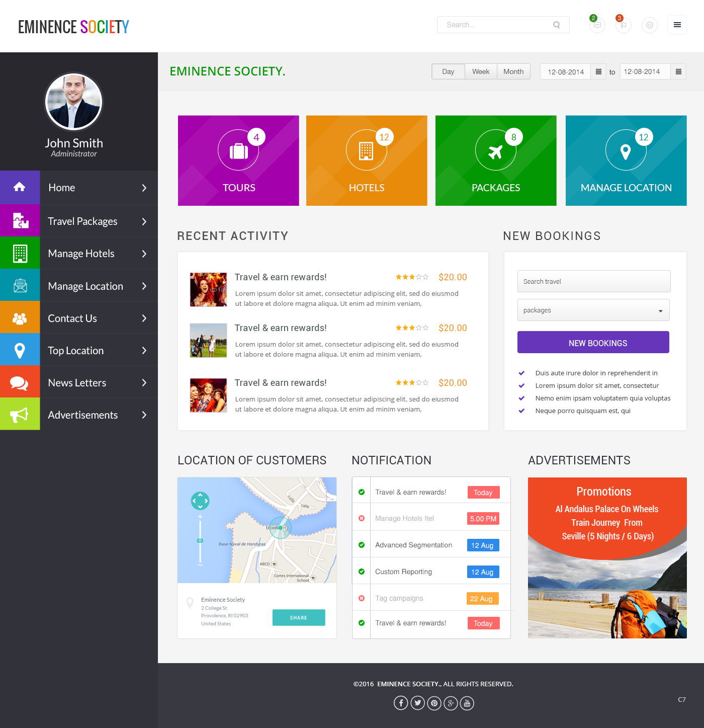Screen dimensions: 704x728
Task: Expand the Manage Hotels chevron
Action: coord(144,254)
